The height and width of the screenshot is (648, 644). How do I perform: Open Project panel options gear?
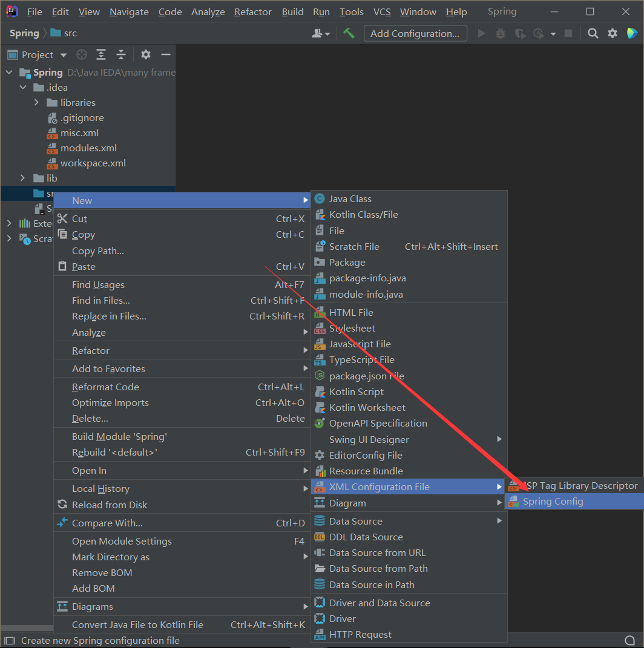145,54
